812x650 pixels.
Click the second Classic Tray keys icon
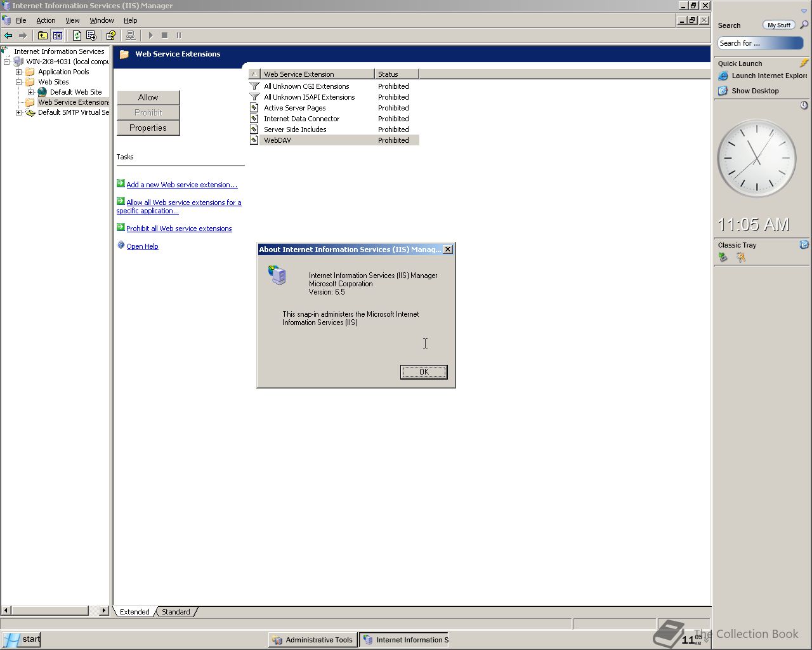coord(740,257)
